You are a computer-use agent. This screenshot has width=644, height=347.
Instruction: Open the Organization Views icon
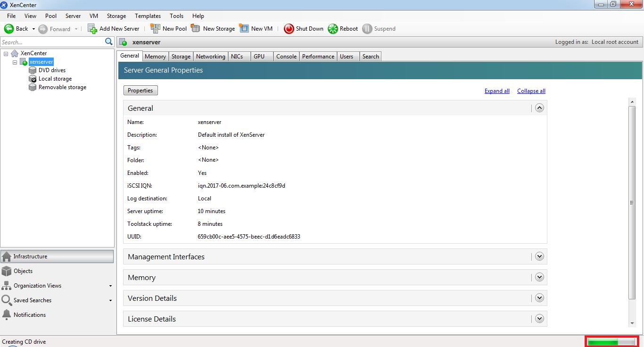click(7, 286)
